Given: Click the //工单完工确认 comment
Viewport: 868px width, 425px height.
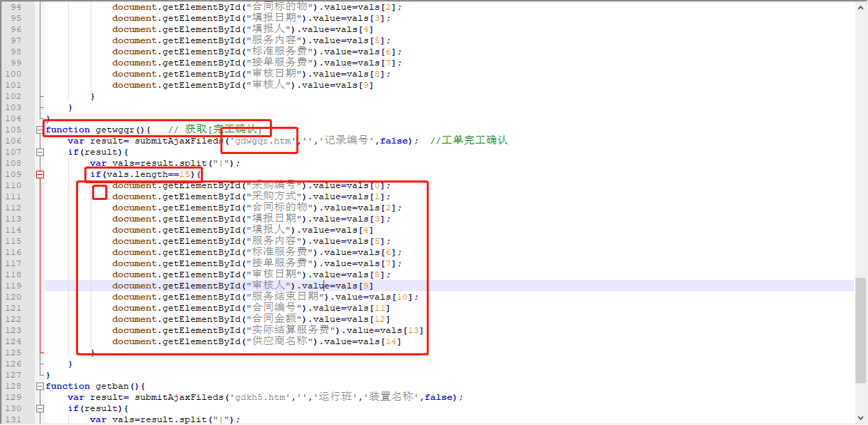Looking at the screenshot, I should (x=469, y=141).
